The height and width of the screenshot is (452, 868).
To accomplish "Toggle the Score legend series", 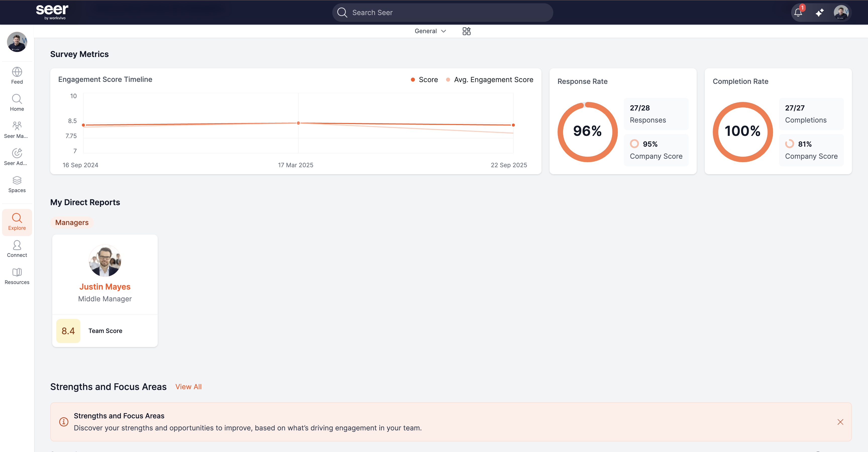I will (424, 80).
